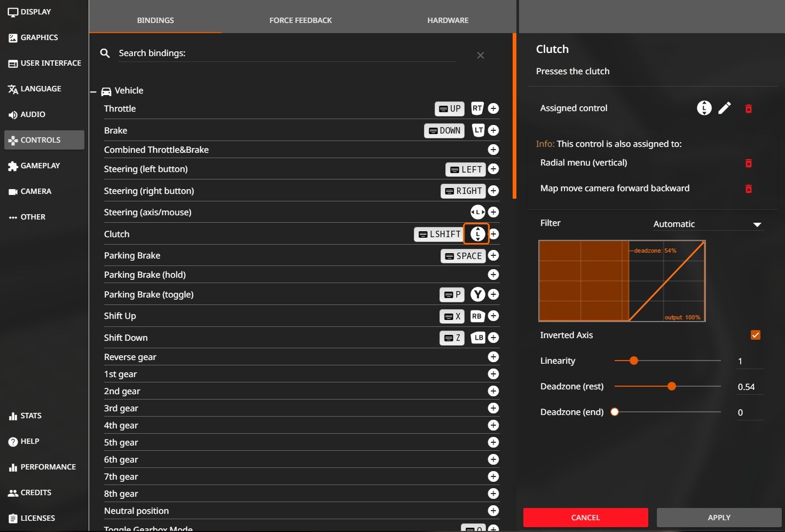Select the LB binding on Shift Down
Image resolution: width=785 pixels, height=532 pixels.
click(478, 338)
